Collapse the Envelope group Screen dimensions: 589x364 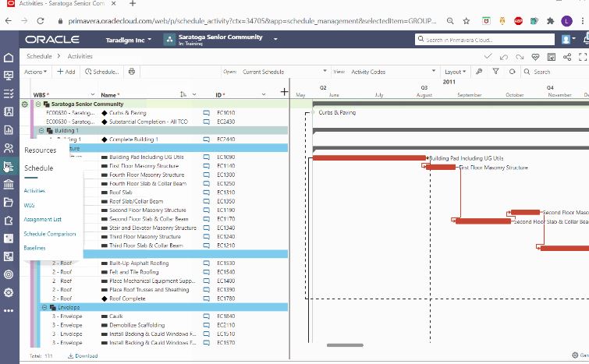[x=44, y=307]
